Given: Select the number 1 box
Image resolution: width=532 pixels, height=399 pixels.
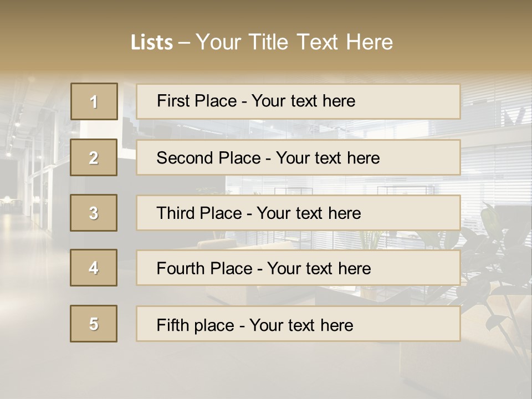Looking at the screenshot, I should [x=94, y=101].
